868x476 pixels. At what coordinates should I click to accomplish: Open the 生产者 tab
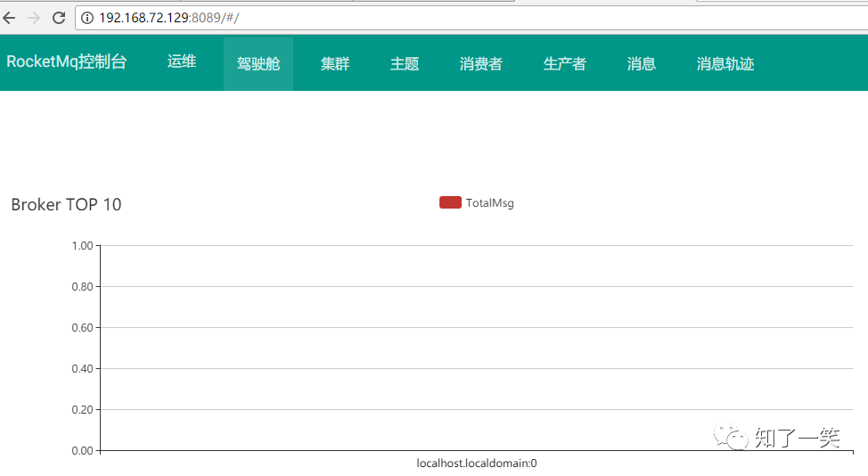(565, 63)
